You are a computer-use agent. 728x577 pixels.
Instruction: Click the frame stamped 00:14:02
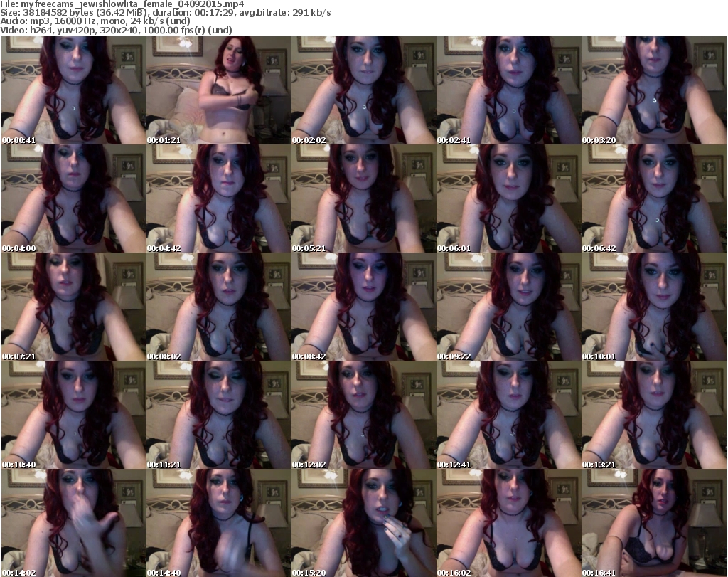pos(73,523)
